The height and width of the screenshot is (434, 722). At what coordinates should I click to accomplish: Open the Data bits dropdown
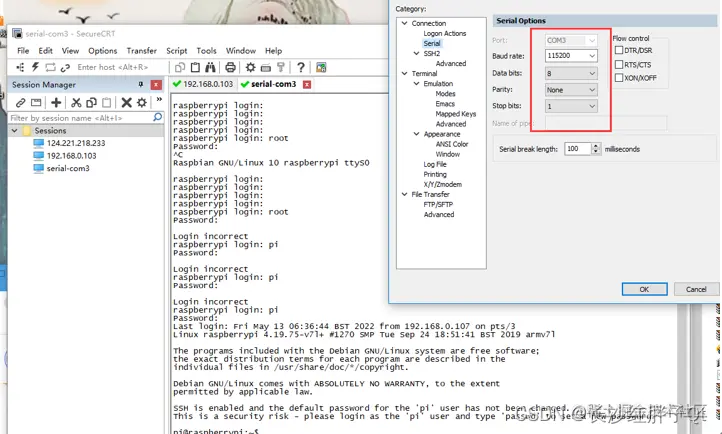point(592,73)
